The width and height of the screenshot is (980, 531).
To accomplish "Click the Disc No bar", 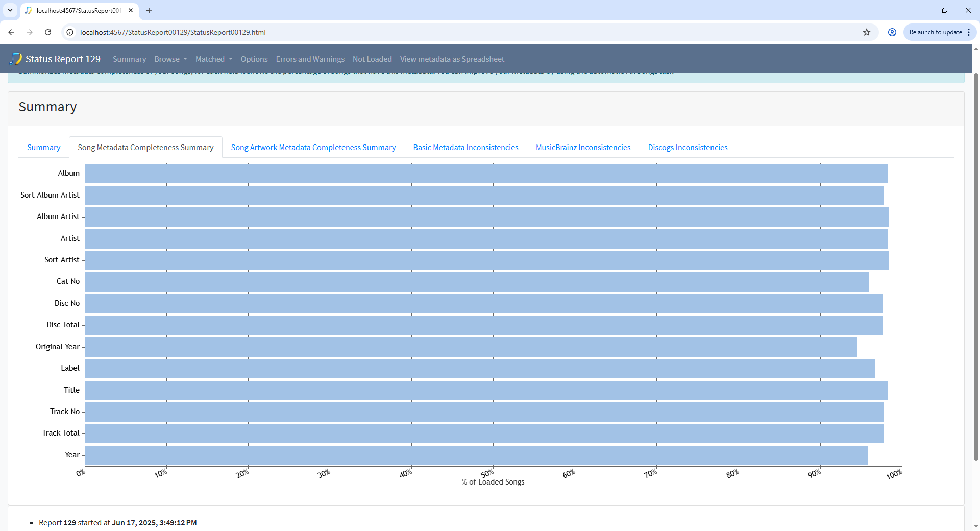I will 484,304.
